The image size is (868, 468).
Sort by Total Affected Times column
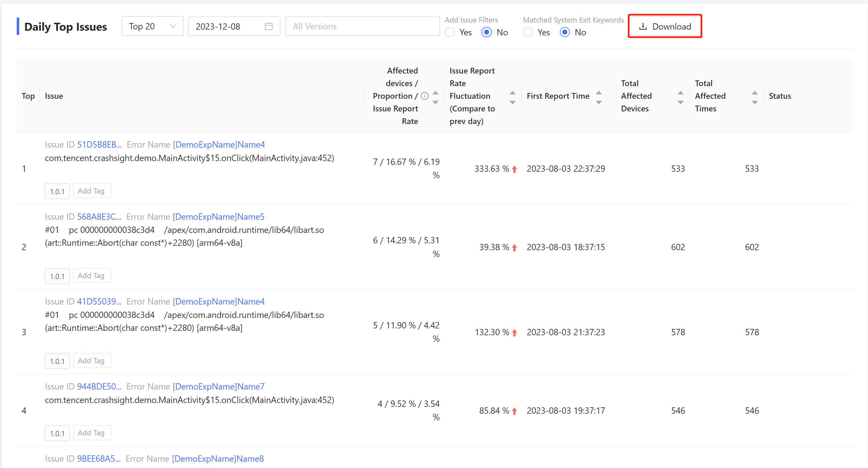click(x=755, y=97)
